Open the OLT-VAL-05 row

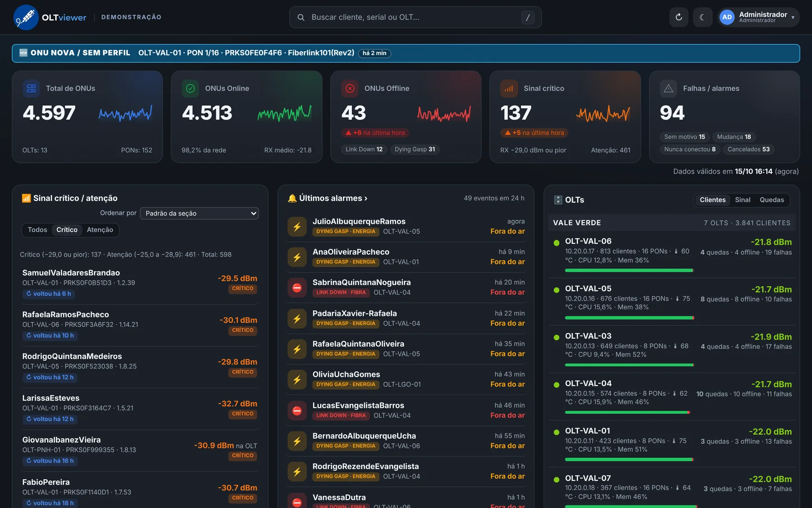(672, 302)
